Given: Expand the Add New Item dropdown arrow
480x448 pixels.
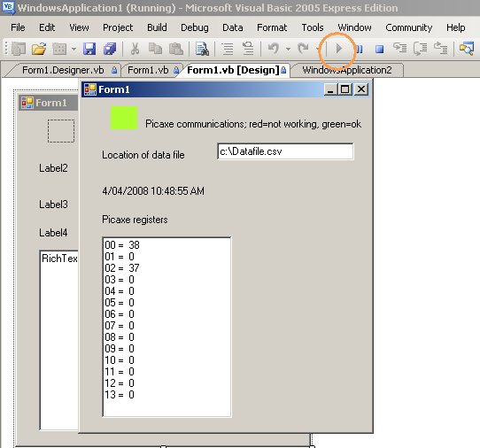Looking at the screenshot, I should click(x=74, y=49).
